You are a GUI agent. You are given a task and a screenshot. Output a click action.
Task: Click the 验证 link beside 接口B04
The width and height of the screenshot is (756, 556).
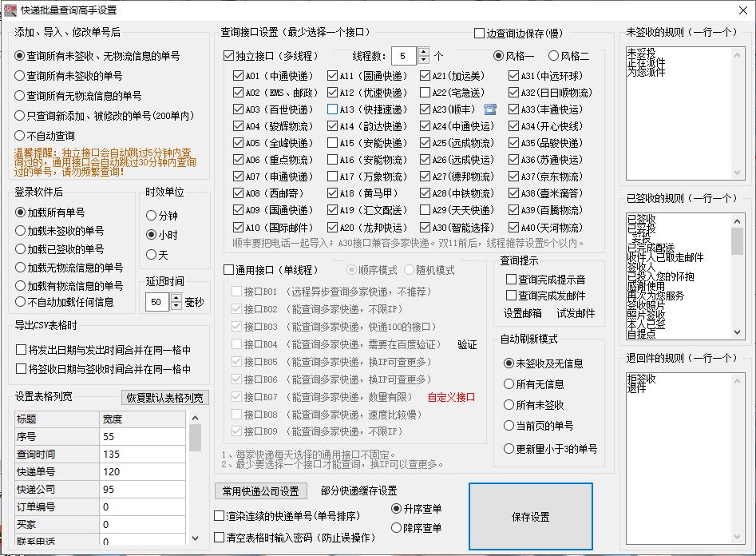pos(467,344)
